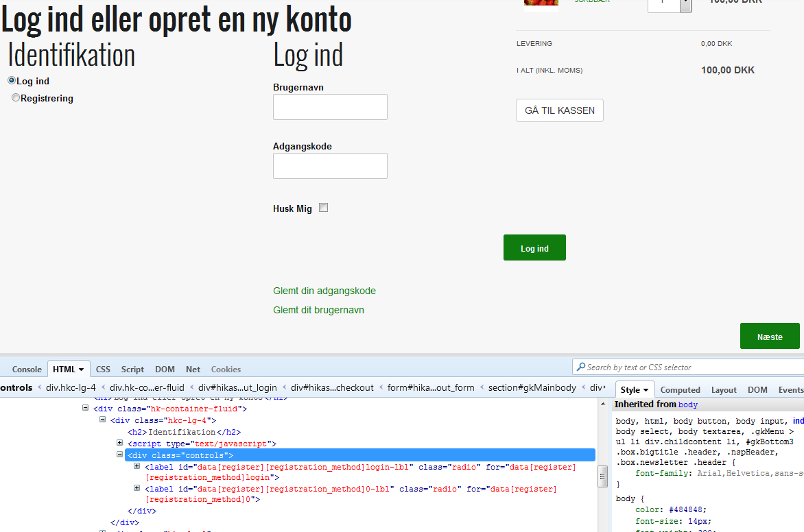Select div.hk-co...er-fluid breadcrumb item
804x532 pixels.
(147, 388)
